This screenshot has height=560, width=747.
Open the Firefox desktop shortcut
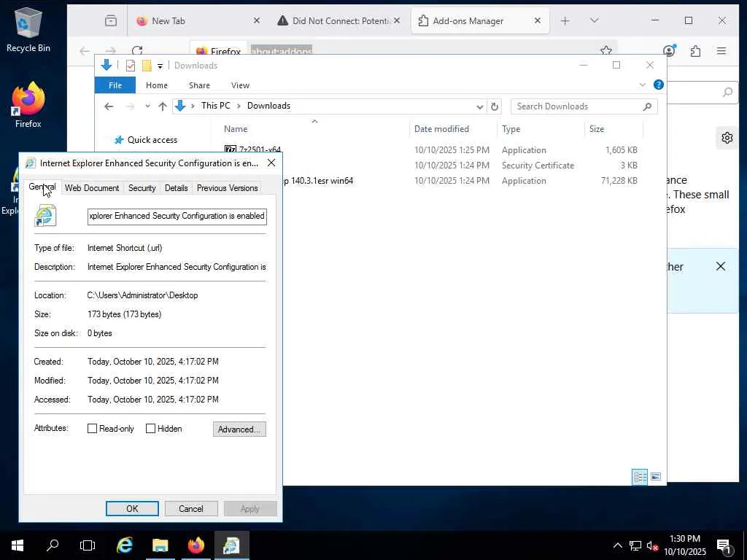tap(28, 105)
